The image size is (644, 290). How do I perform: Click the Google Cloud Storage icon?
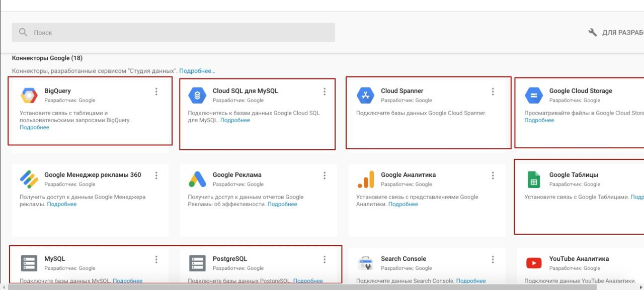point(533,95)
